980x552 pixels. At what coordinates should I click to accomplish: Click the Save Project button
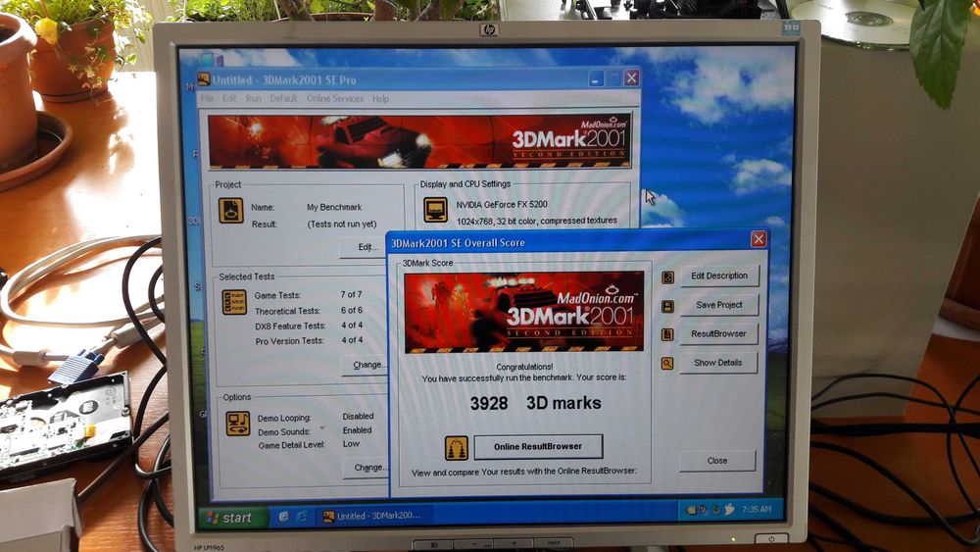718,305
